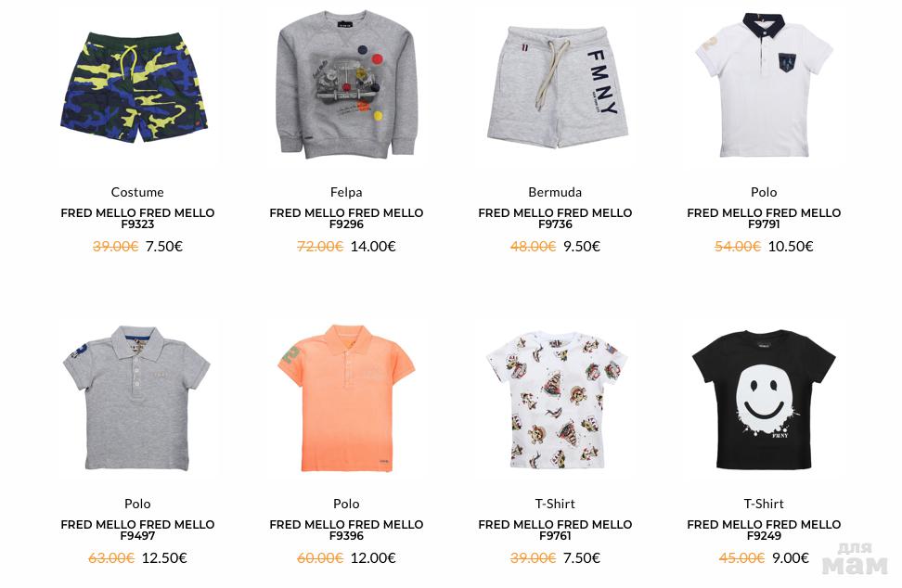This screenshot has width=902, height=588.
Task: View the white printed T-Shirt image
Action: pyautogui.click(x=555, y=400)
